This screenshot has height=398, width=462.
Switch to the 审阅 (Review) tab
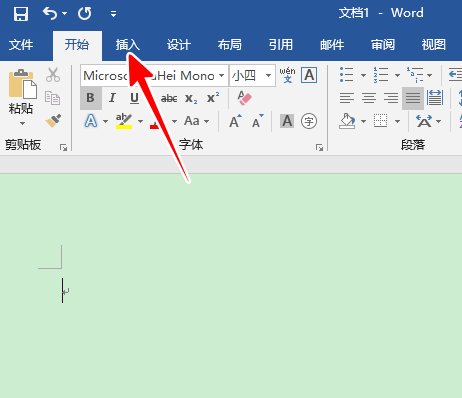383,45
